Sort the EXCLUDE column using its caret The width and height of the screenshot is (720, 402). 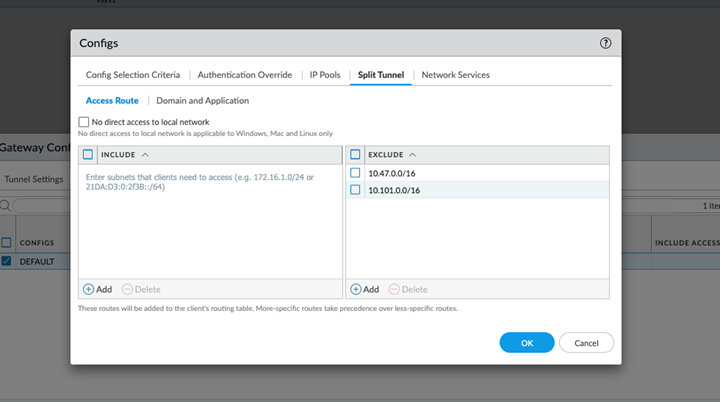[x=412, y=155]
